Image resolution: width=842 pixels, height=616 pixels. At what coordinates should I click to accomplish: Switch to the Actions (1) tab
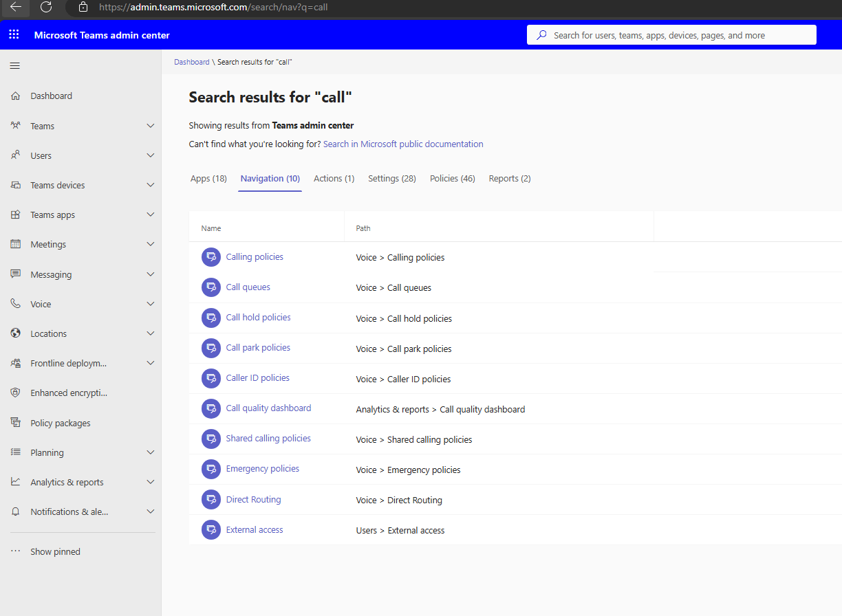334,178
